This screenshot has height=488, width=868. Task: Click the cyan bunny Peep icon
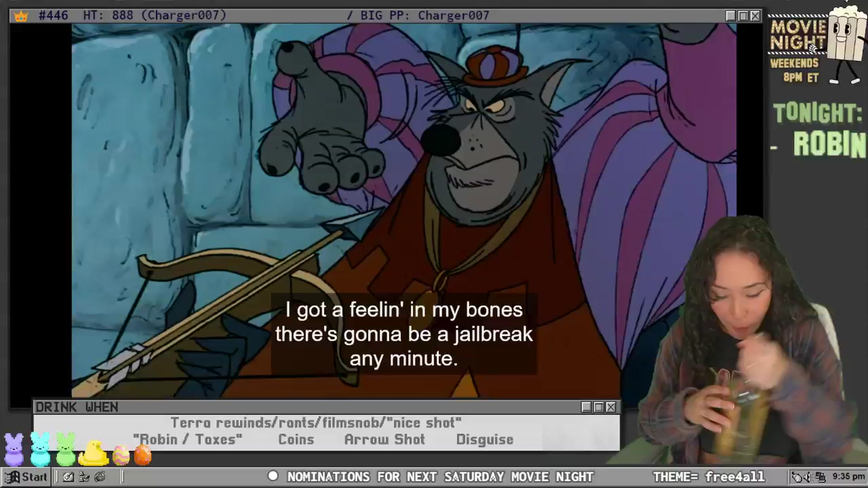[40, 449]
